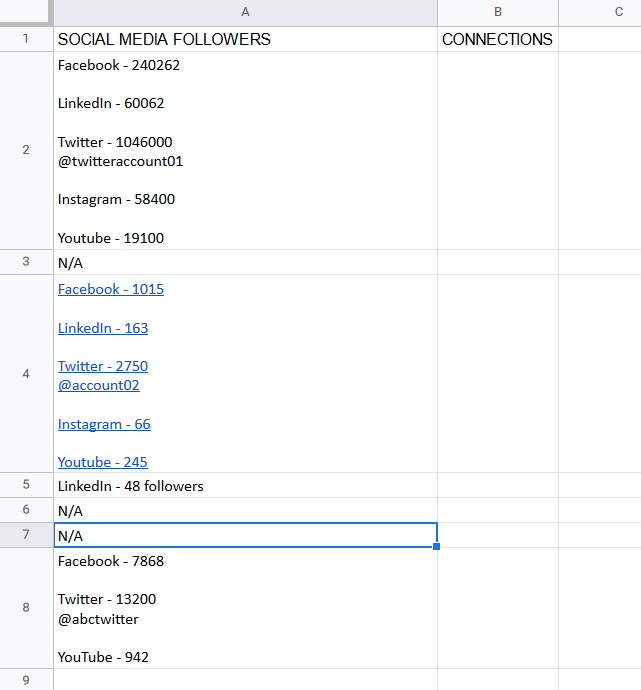Select row 8 header
Viewport: 641px width, 690px height.
pyautogui.click(x=26, y=608)
